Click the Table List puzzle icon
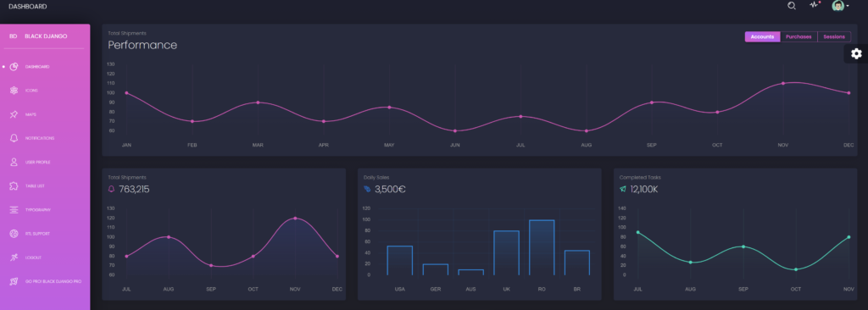 (14, 186)
